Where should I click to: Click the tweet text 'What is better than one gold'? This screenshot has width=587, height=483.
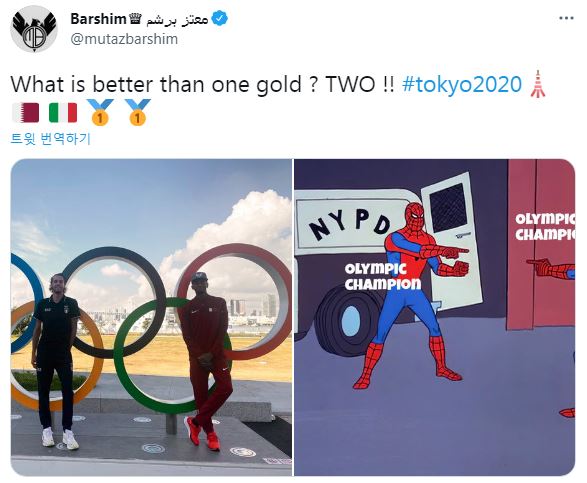click(156, 84)
